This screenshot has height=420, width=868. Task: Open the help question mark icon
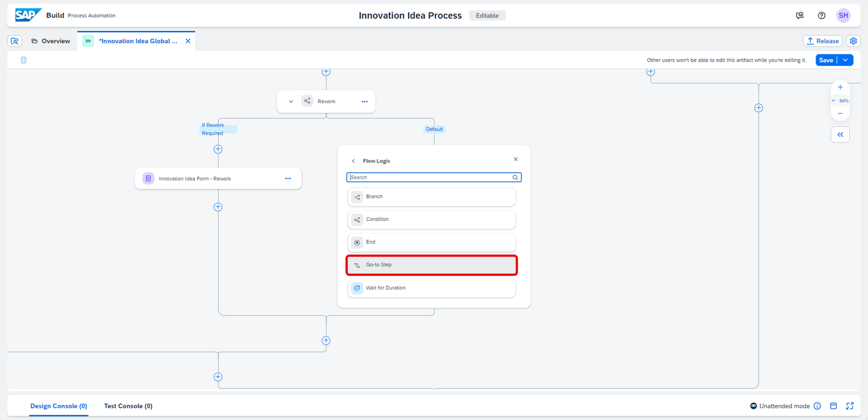pos(822,16)
